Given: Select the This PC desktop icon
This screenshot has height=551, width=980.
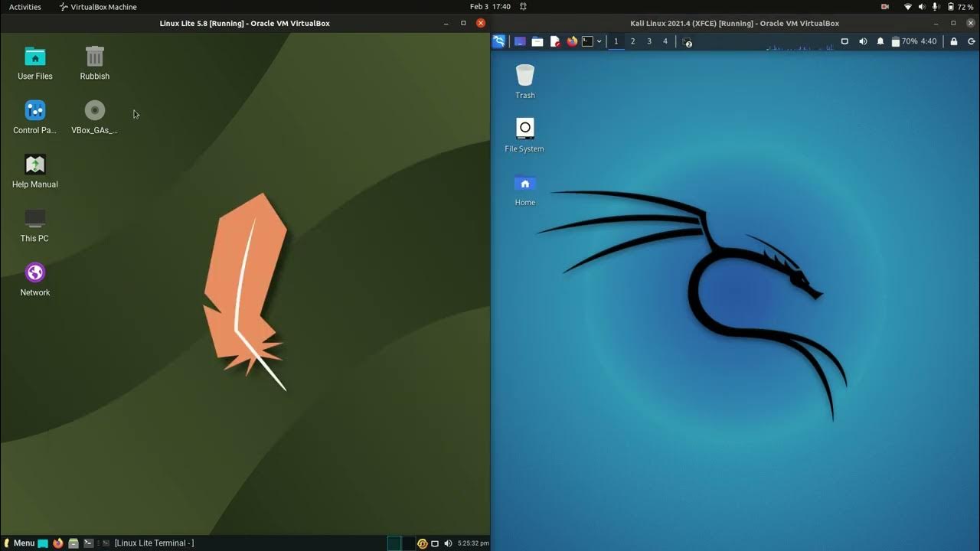Looking at the screenshot, I should [x=34, y=226].
